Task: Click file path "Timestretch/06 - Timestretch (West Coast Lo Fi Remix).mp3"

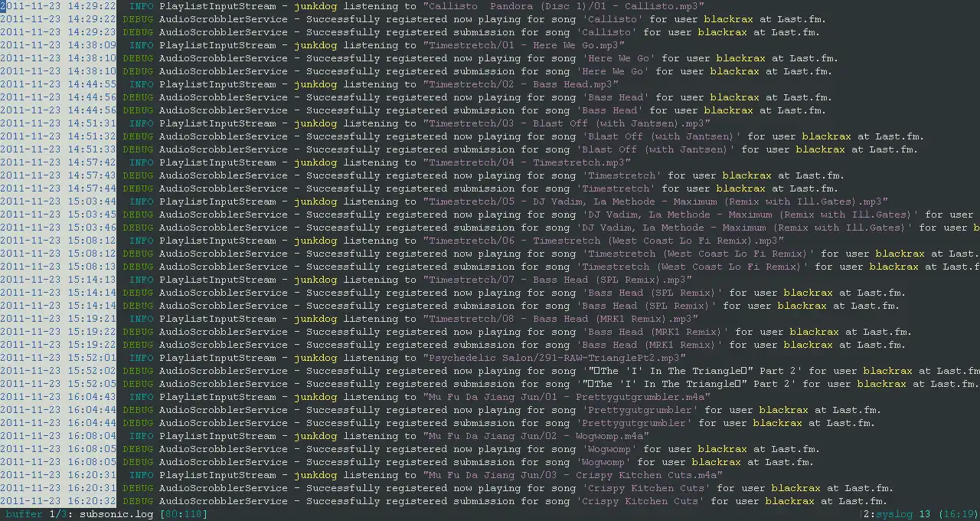Action: (603, 241)
